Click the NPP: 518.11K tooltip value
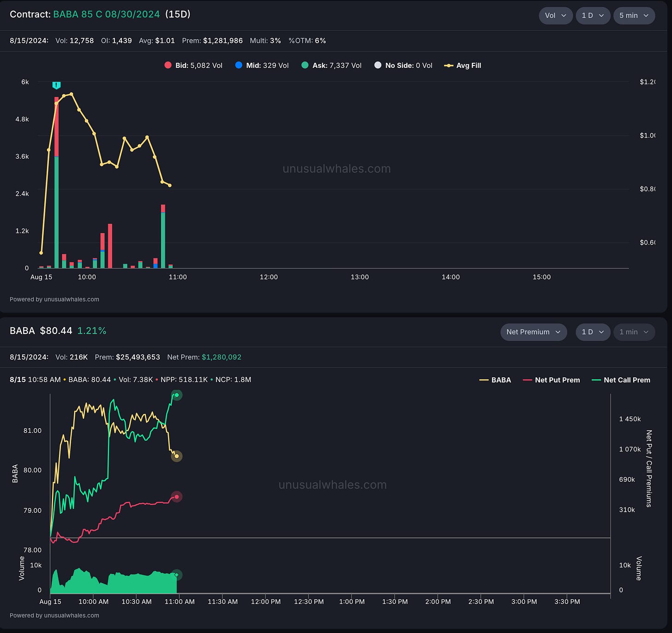Viewport: 672px width, 633px height. [x=184, y=380]
